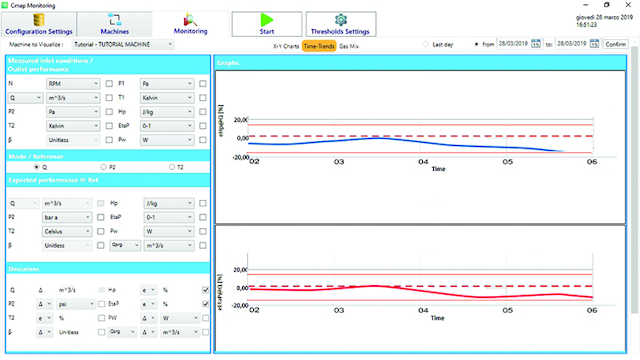This screenshot has height=360, width=640.
Task: Open the N RPM unit dropdown
Action: coord(73,84)
